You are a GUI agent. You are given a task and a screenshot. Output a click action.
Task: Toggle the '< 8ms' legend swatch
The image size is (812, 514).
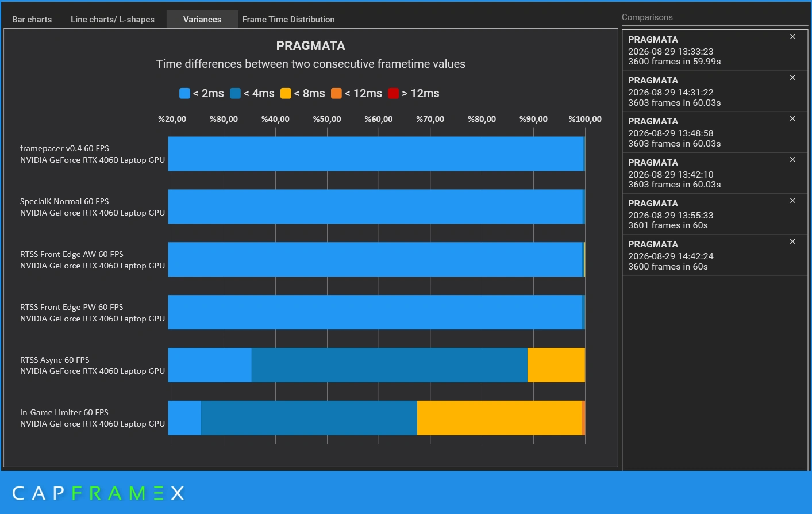click(x=286, y=93)
